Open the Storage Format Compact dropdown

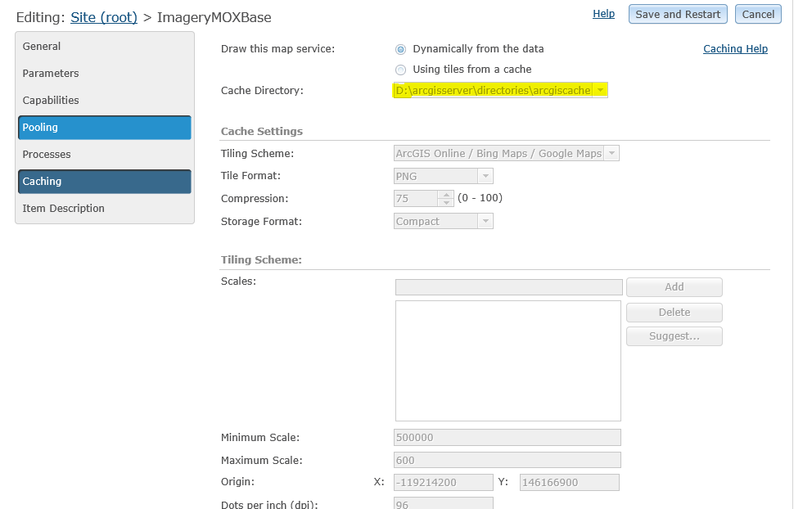click(x=485, y=221)
